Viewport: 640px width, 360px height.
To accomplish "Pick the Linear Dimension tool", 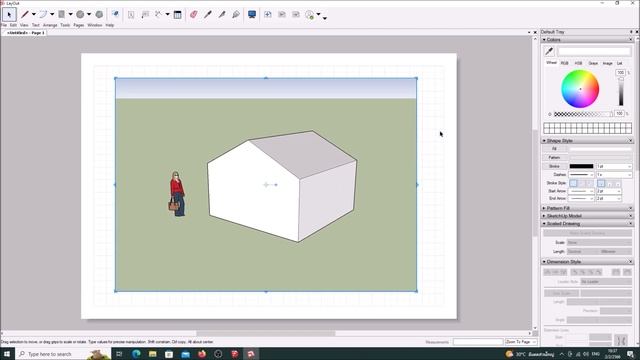I will (158, 15).
